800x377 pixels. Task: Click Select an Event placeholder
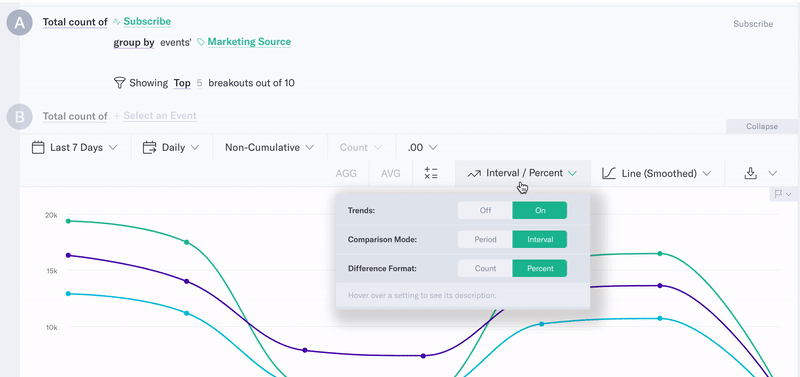(160, 116)
